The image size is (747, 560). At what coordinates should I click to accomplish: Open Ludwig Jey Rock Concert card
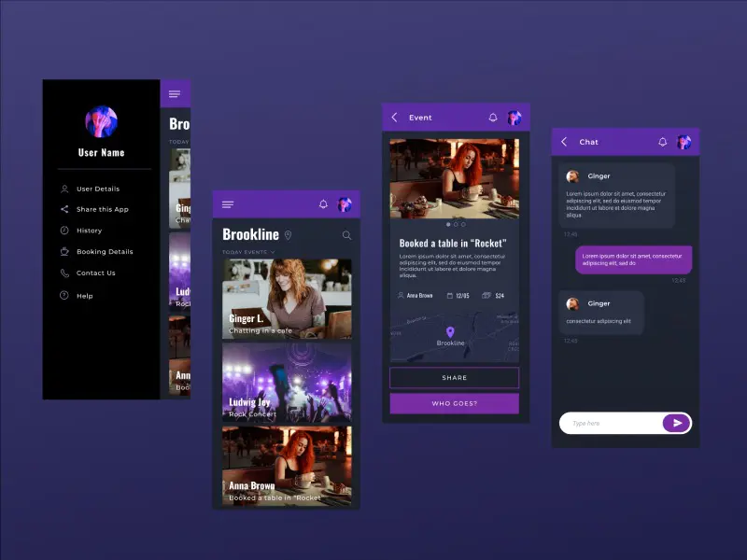(x=287, y=383)
